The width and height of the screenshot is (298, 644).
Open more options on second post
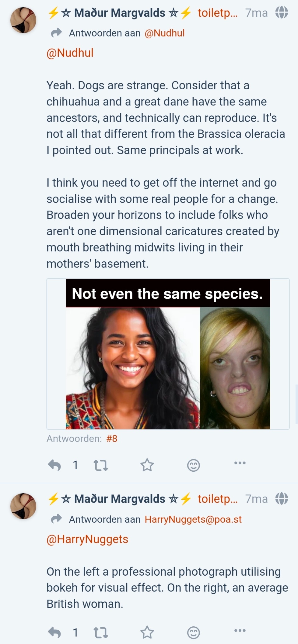click(x=240, y=630)
